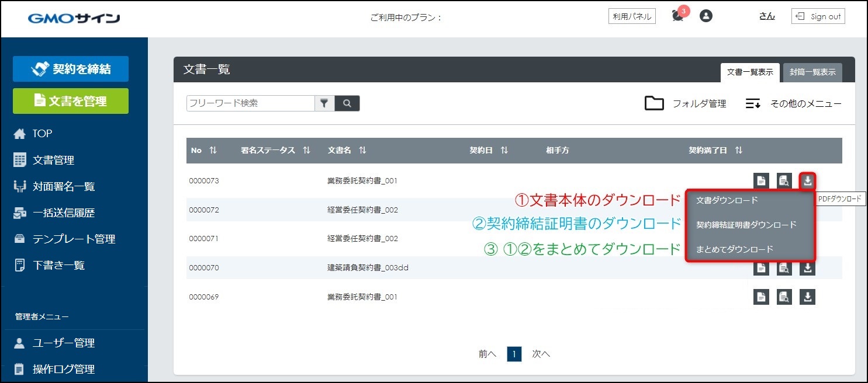Expand その他のメニュー dropdown
This screenshot has width=868, height=383.
click(793, 104)
